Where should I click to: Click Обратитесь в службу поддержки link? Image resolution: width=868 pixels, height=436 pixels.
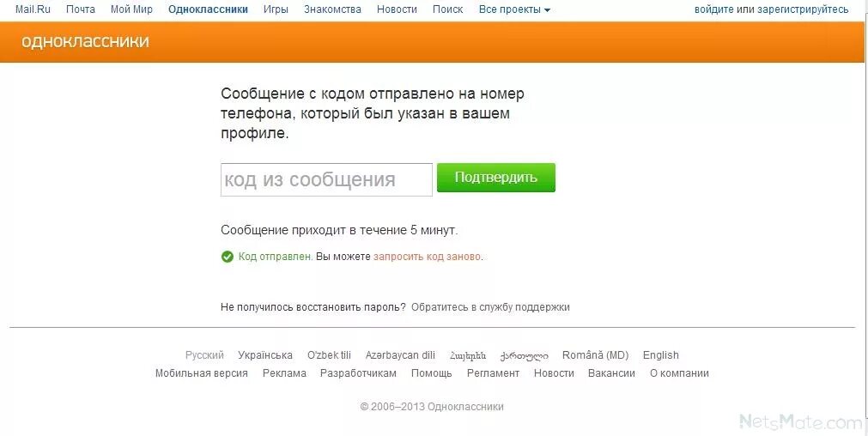click(490, 307)
